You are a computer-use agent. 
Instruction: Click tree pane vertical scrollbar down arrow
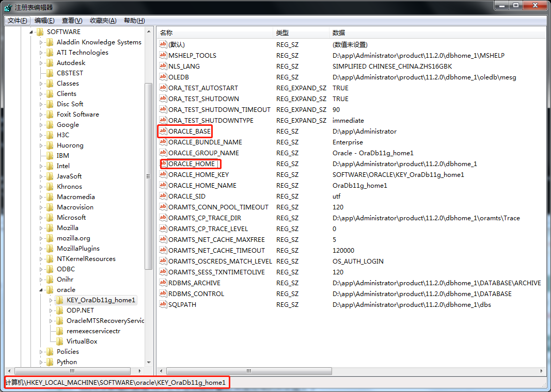[x=149, y=362]
